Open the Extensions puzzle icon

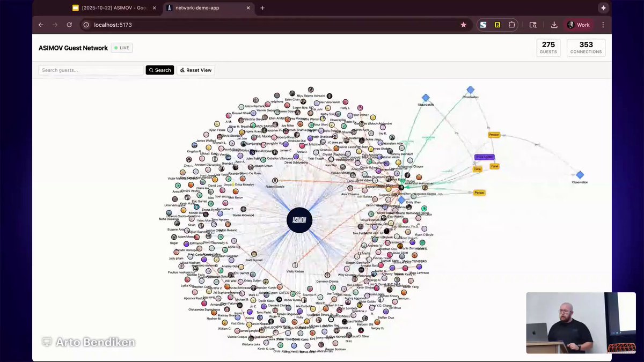pos(512,25)
